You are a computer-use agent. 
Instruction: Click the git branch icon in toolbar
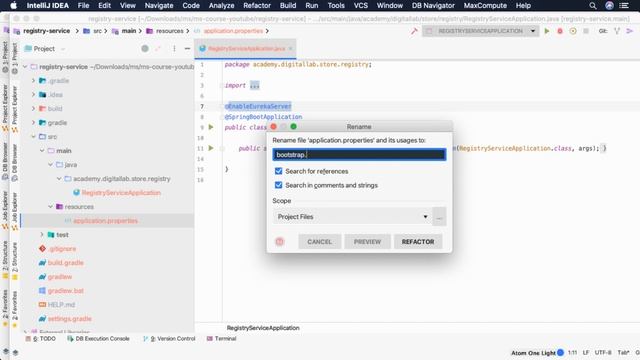pyautogui.click(x=617, y=31)
